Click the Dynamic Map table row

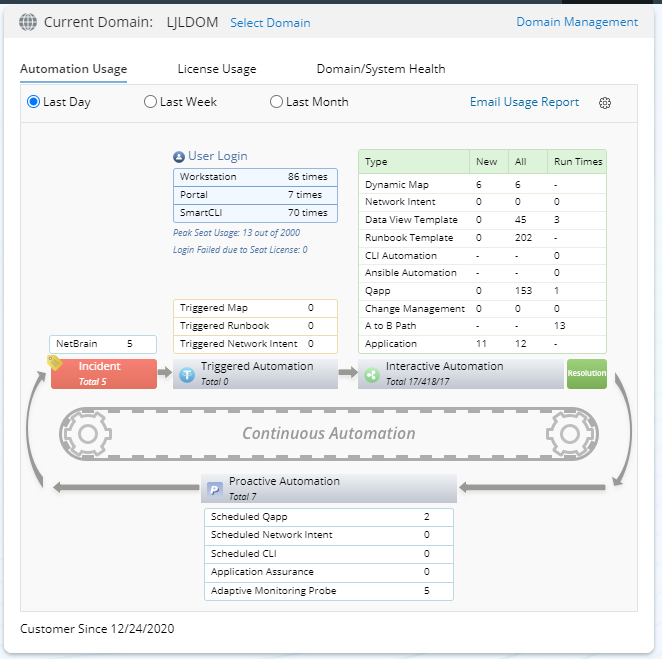[483, 184]
